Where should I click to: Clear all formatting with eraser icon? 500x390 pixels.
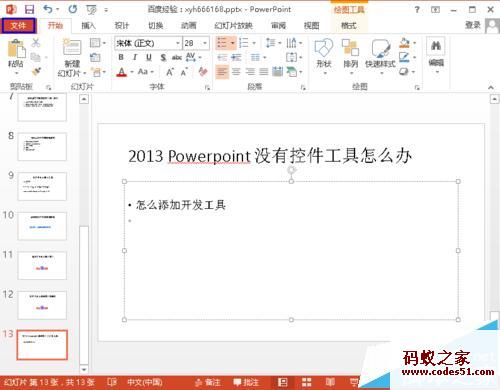click(203, 72)
